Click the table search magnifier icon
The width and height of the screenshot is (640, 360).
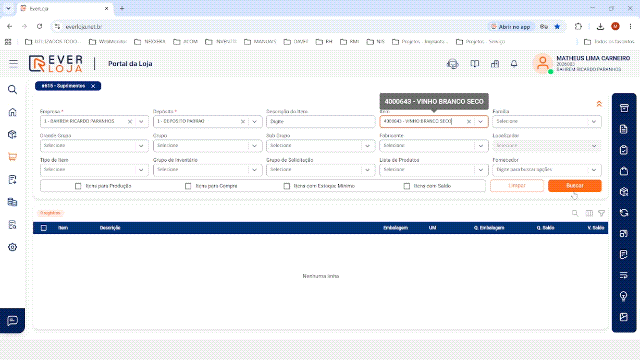point(575,213)
